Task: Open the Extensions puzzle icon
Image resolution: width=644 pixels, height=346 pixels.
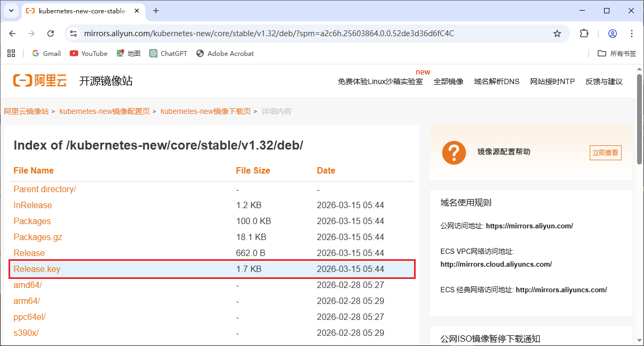Action: tap(584, 34)
